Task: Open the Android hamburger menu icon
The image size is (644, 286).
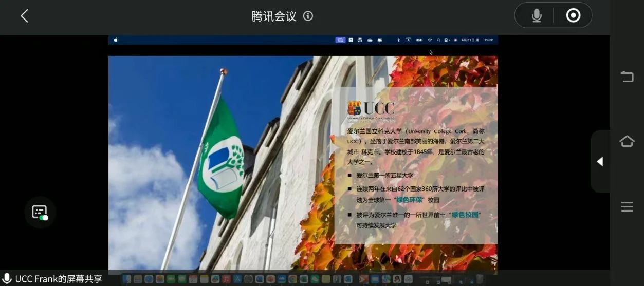Action: coord(627,207)
